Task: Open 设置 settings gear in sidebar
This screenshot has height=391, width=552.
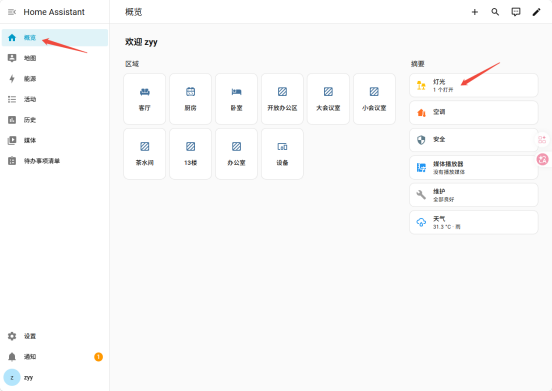Action: (55, 336)
